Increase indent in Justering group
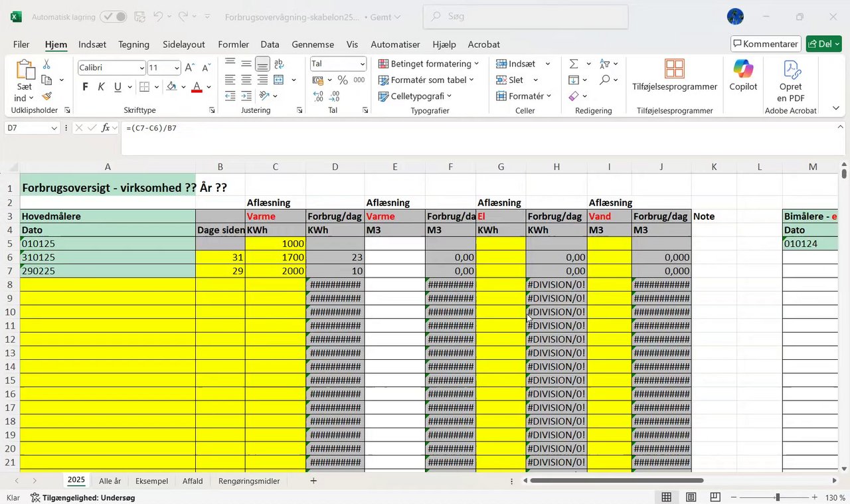Screen dimensions: 850x504 (x=246, y=96)
